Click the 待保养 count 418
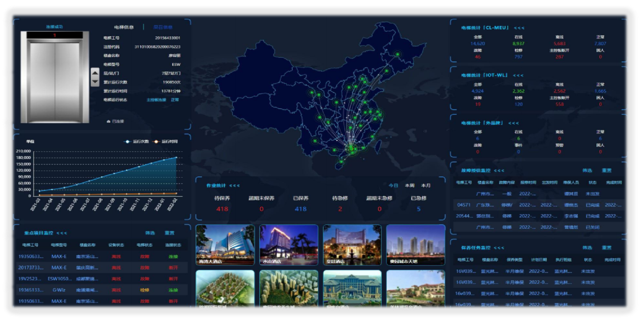644x322 pixels. click(222, 209)
